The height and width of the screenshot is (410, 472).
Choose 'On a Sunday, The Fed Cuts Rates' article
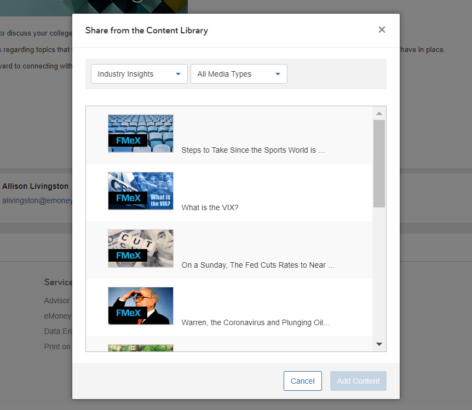tap(258, 265)
